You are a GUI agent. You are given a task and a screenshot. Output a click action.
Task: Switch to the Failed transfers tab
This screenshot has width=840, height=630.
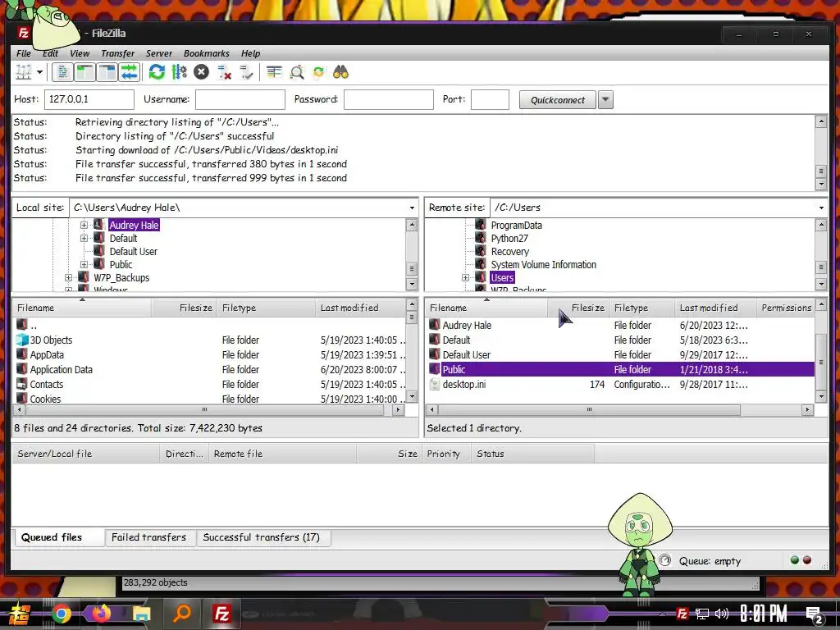pos(149,537)
